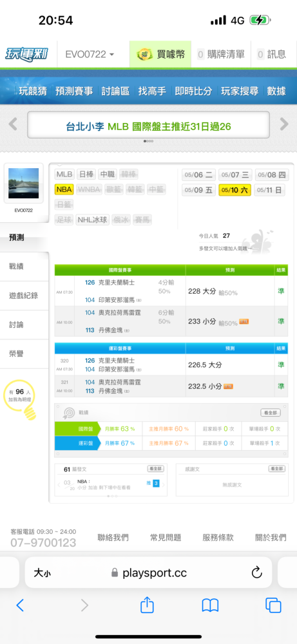Open 討論區 forum menu

(116, 91)
